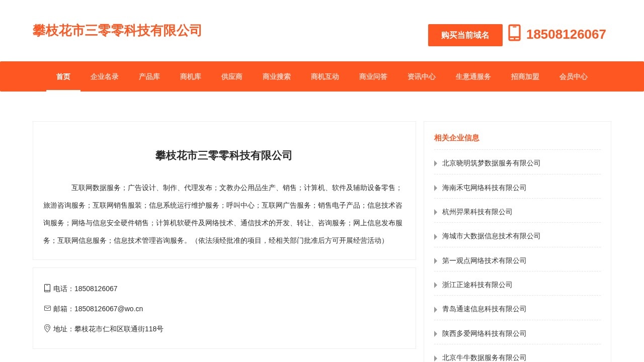The image size is (644, 362).
Task: Open 商业搜索 from the top menu
Action: click(x=276, y=76)
